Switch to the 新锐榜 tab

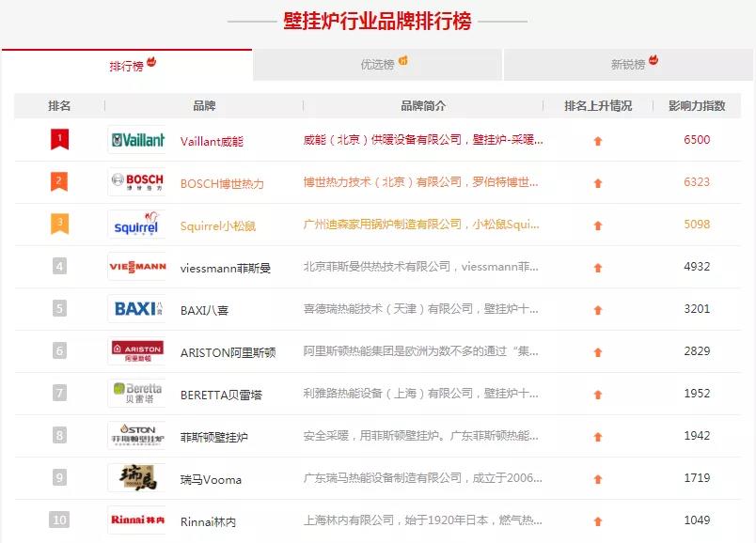pos(628,64)
